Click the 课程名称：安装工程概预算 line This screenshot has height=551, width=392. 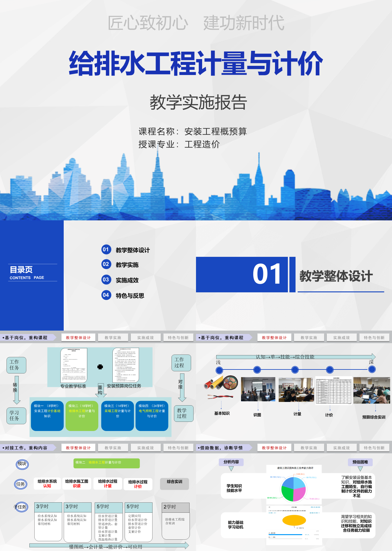tap(193, 131)
